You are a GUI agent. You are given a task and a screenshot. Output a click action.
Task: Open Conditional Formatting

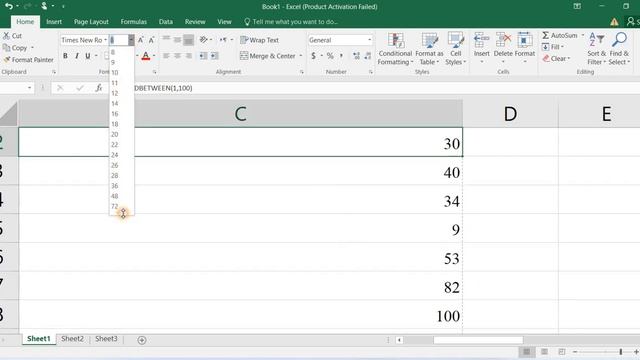[x=395, y=49]
